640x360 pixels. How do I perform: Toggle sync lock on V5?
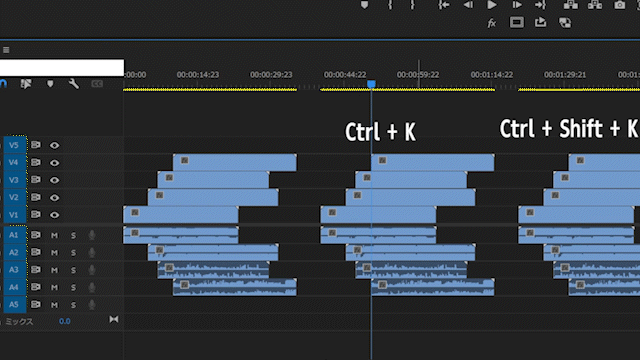click(36, 145)
